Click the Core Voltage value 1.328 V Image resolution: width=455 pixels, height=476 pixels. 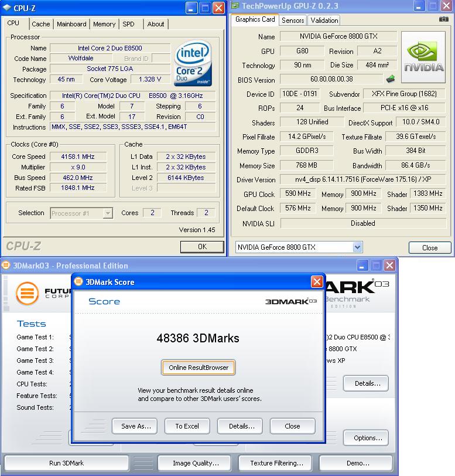point(150,79)
